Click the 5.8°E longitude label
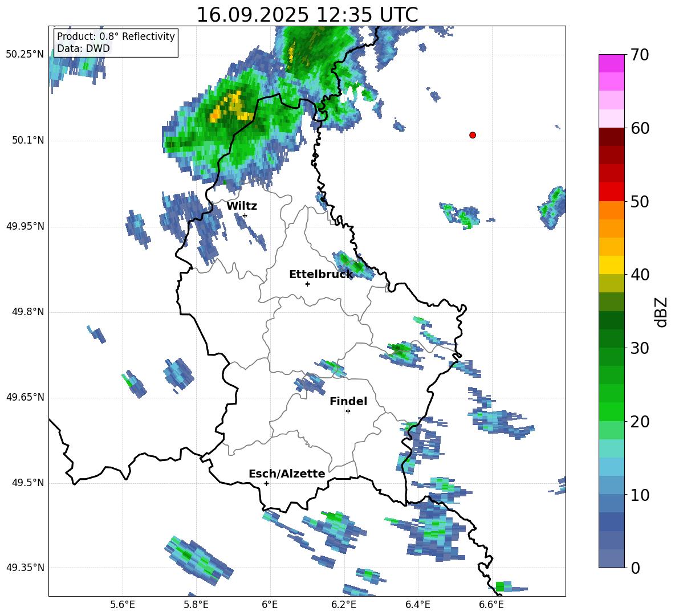The image size is (675, 616). coord(196,605)
